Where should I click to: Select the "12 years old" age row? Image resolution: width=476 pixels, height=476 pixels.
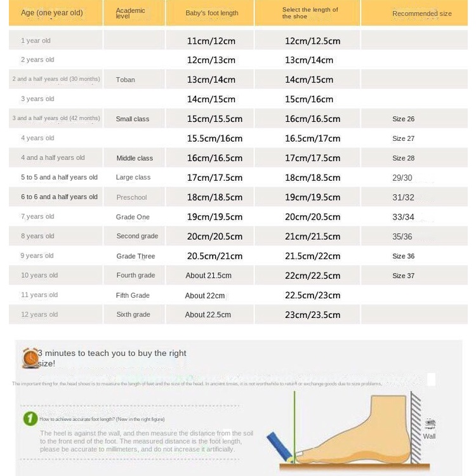39,315
